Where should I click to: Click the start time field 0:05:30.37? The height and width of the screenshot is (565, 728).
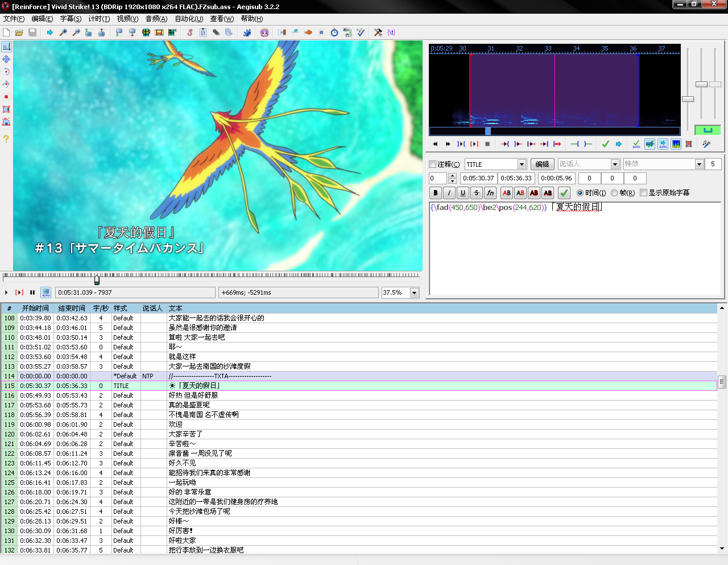click(478, 178)
